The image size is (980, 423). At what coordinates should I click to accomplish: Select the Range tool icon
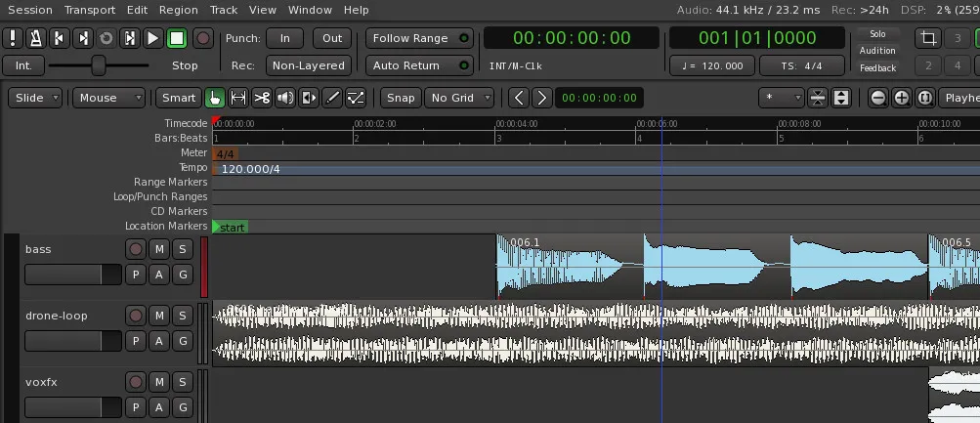click(237, 98)
